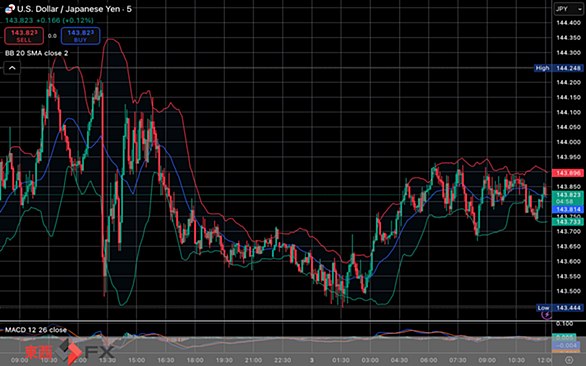
Task: Click the green 143.823 current price countdown label
Action: coord(568,198)
